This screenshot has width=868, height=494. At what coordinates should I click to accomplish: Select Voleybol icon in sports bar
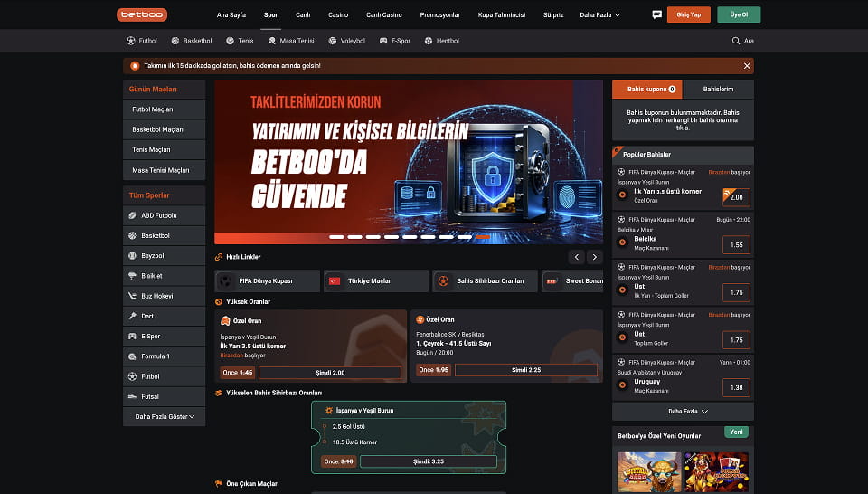(x=332, y=41)
